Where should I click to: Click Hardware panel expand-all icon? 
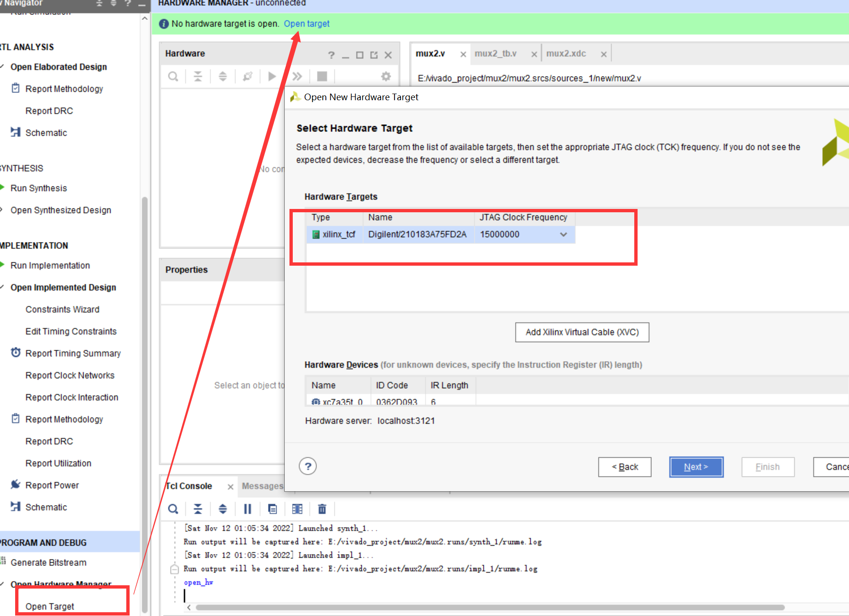[222, 77]
